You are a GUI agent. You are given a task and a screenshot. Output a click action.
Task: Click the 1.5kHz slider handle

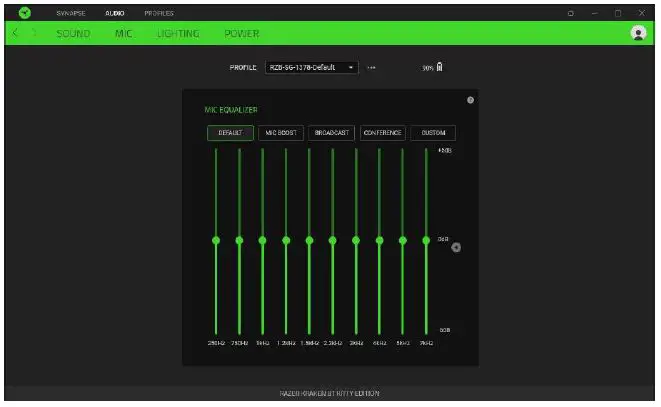coord(309,240)
